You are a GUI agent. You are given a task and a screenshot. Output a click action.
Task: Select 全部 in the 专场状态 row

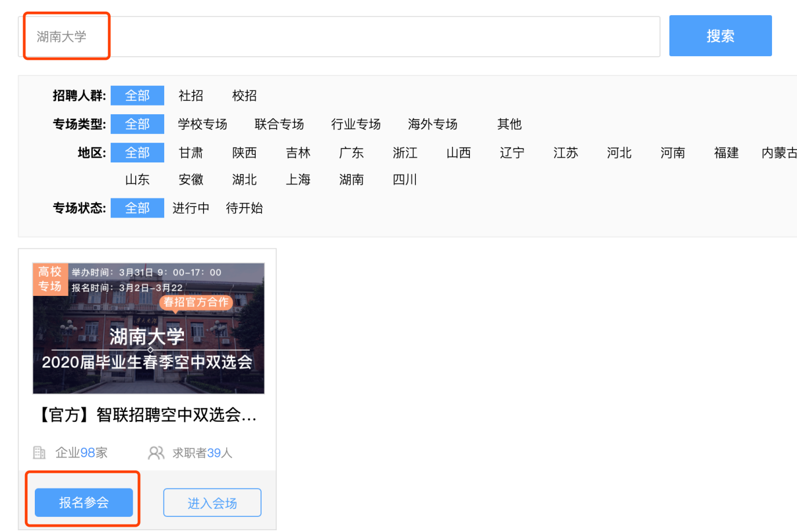pyautogui.click(x=137, y=208)
